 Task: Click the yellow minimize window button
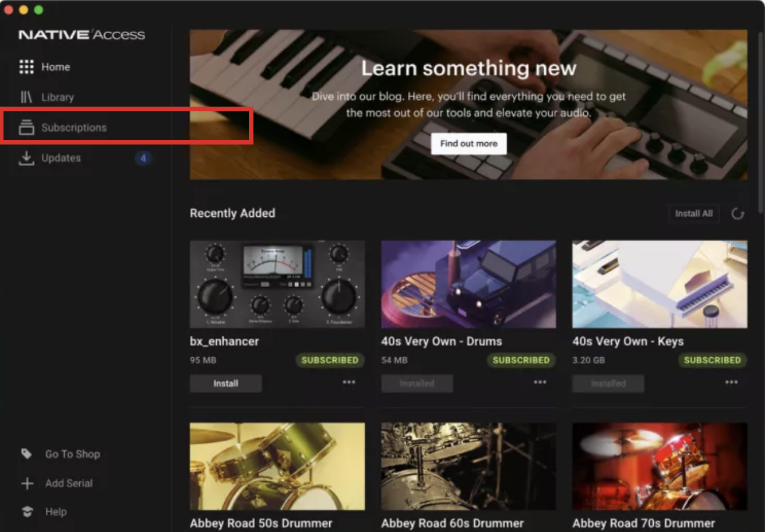coord(23,10)
